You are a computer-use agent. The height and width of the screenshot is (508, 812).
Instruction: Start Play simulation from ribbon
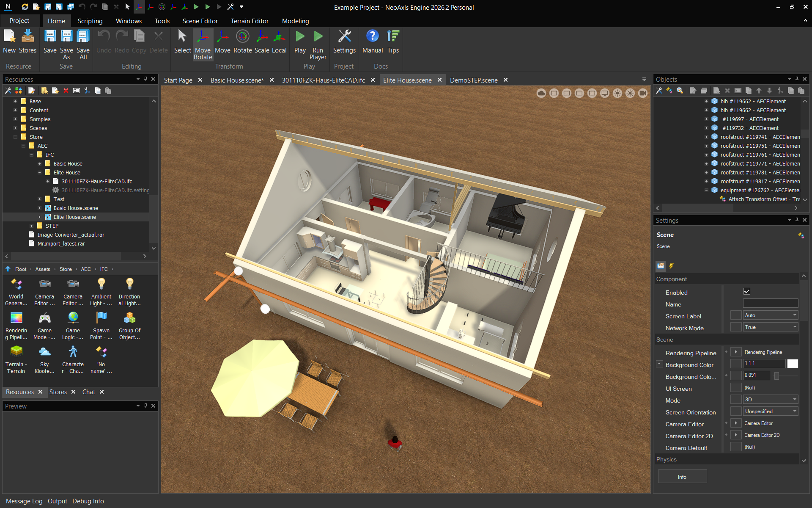[300, 41]
